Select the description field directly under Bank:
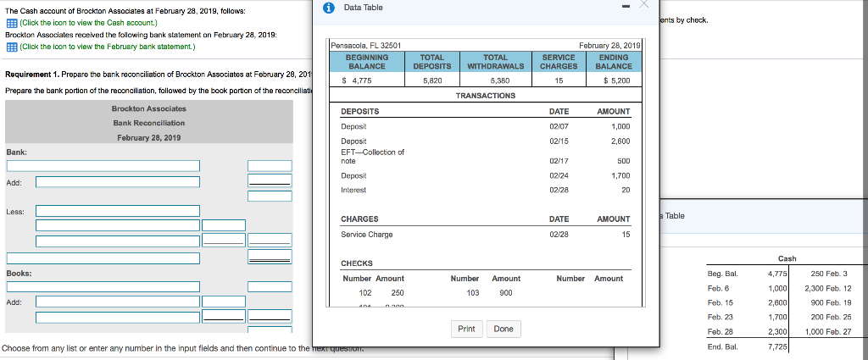868x360 pixels. click(103, 166)
